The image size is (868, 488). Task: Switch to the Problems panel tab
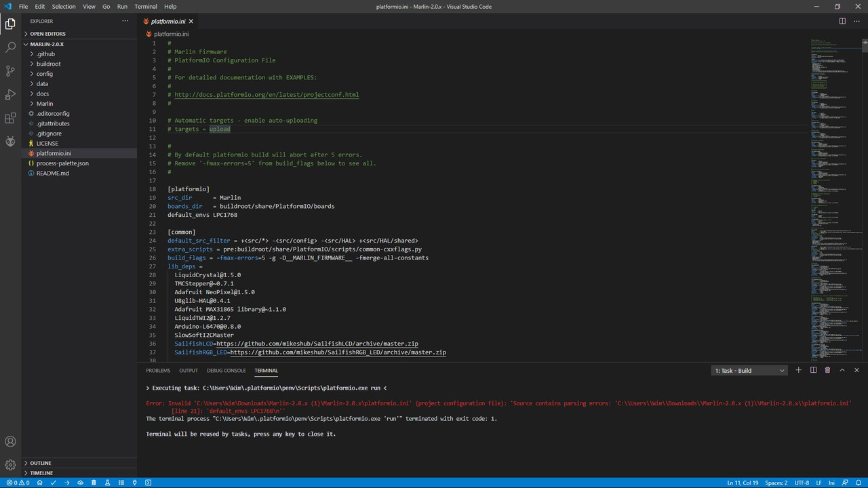click(158, 371)
